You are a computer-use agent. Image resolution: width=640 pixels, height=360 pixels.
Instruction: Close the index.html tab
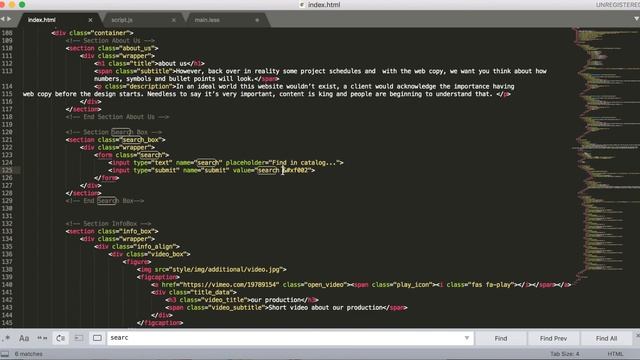90,20
